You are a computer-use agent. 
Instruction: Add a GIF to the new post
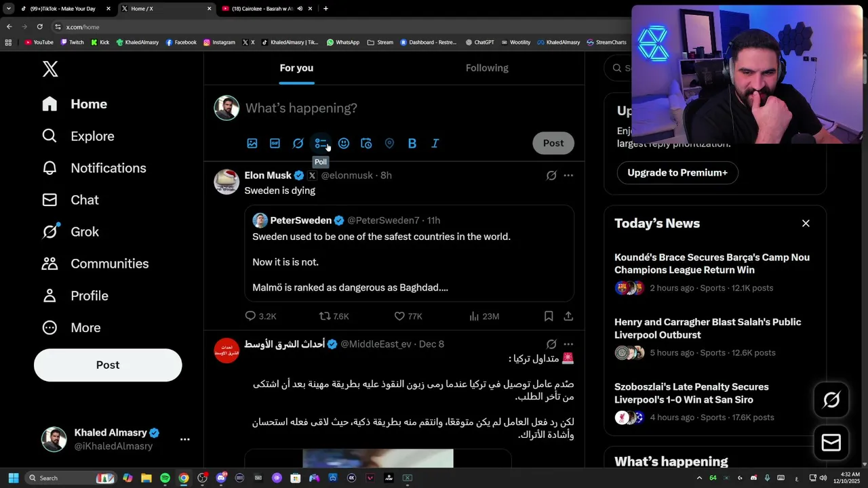[275, 143]
